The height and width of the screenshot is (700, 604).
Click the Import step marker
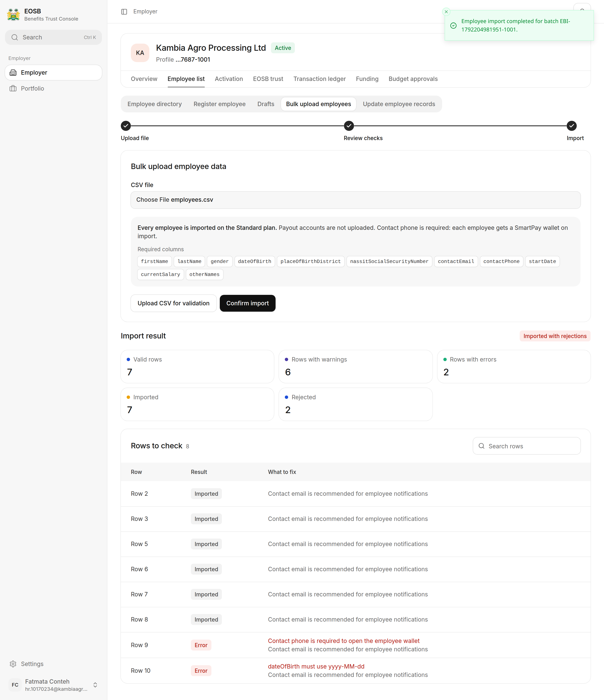pyautogui.click(x=571, y=126)
